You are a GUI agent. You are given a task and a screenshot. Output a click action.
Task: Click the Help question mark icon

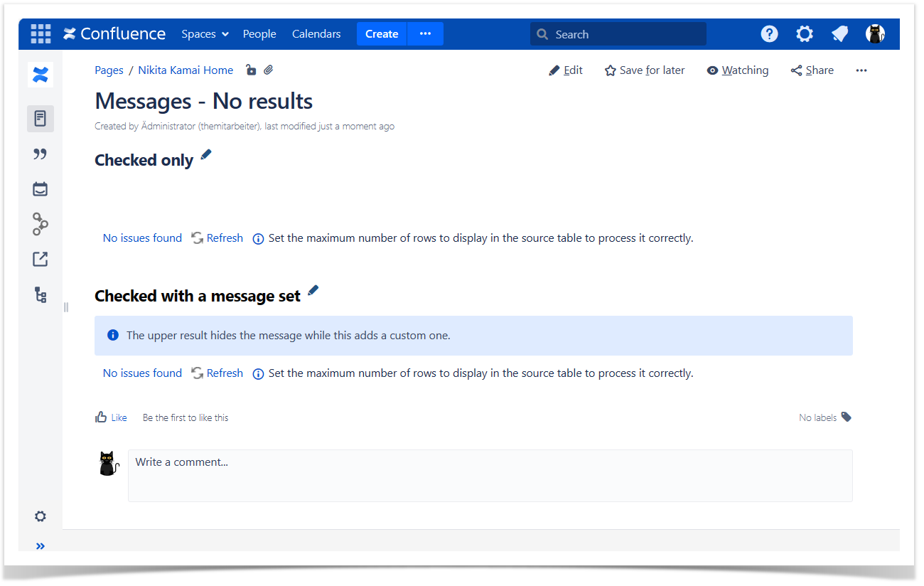(x=769, y=34)
